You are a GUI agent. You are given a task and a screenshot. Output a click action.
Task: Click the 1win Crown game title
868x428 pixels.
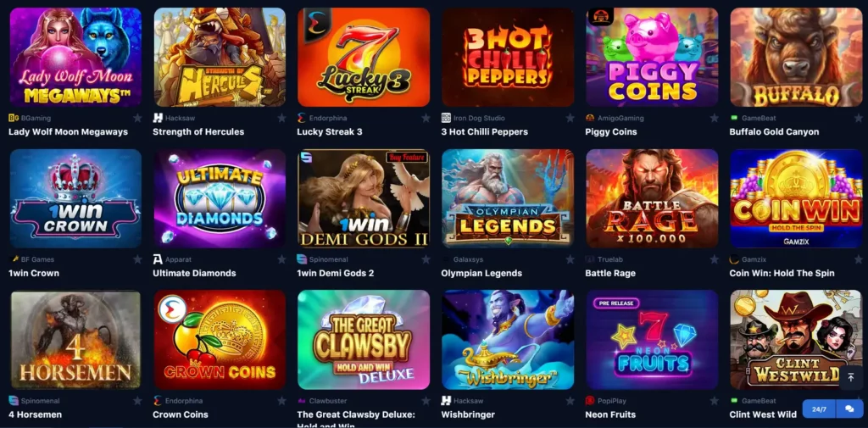(34, 273)
